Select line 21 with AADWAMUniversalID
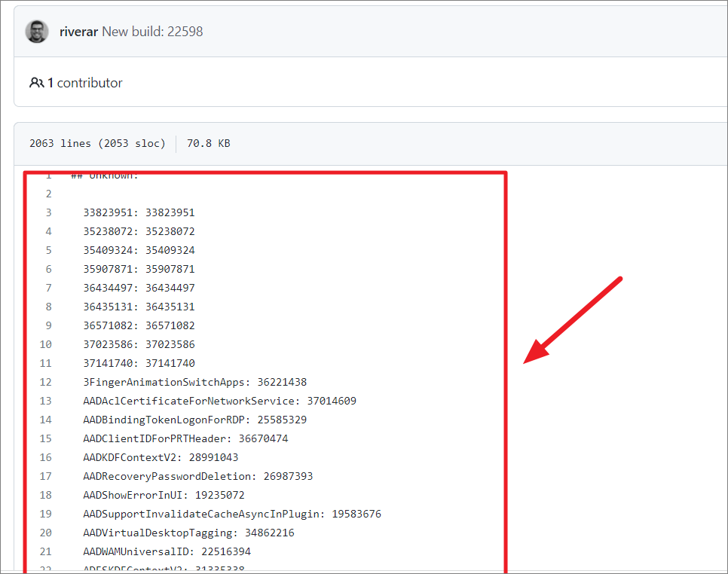Viewport: 728px width, 574px height. coord(45,551)
